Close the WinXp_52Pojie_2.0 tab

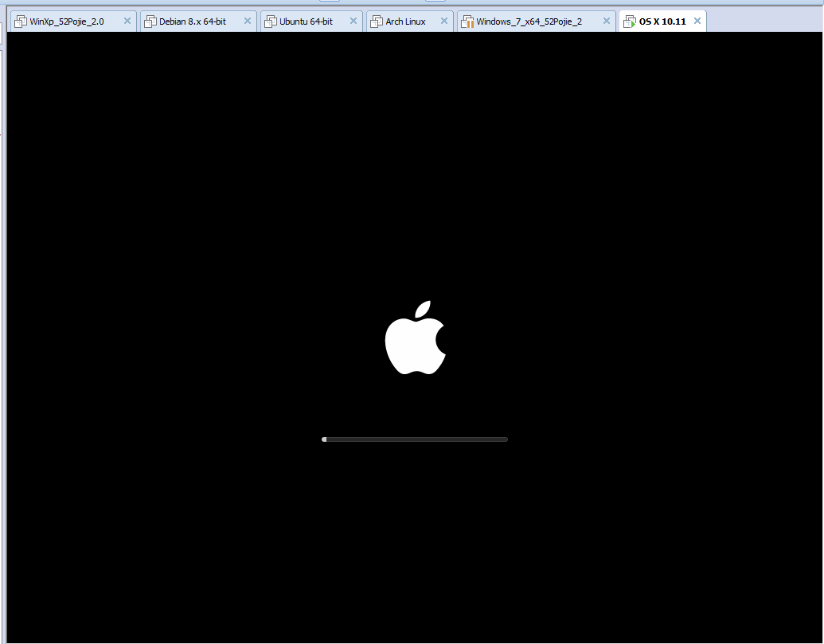pos(127,21)
